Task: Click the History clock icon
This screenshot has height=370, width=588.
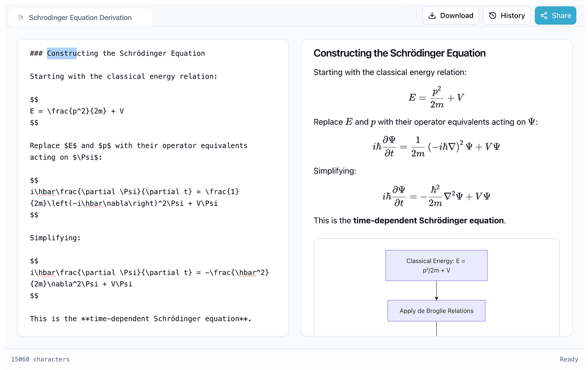Action: click(493, 16)
